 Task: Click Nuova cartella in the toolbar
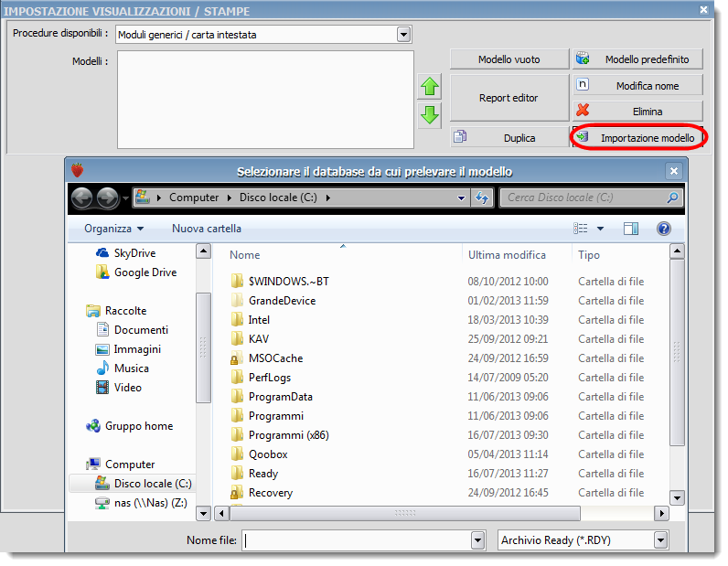pyautogui.click(x=207, y=229)
